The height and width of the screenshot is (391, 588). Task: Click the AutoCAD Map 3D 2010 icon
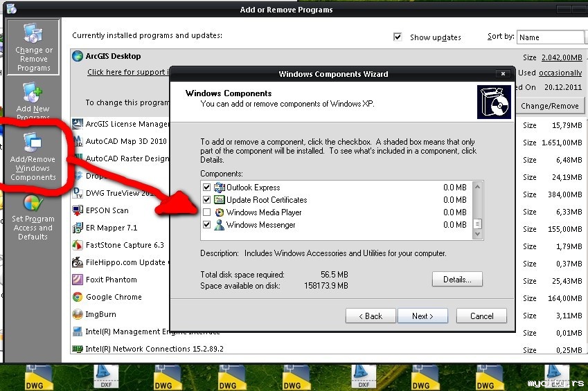tap(78, 141)
